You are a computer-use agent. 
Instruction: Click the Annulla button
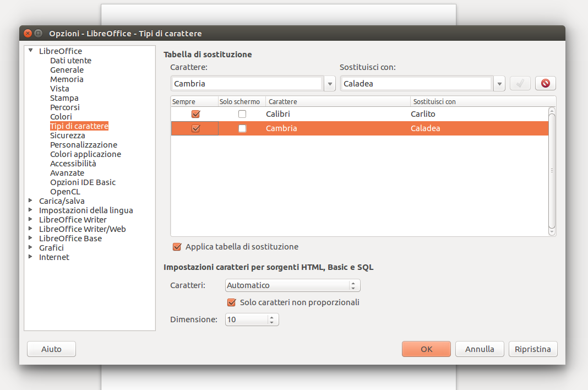[x=480, y=349]
